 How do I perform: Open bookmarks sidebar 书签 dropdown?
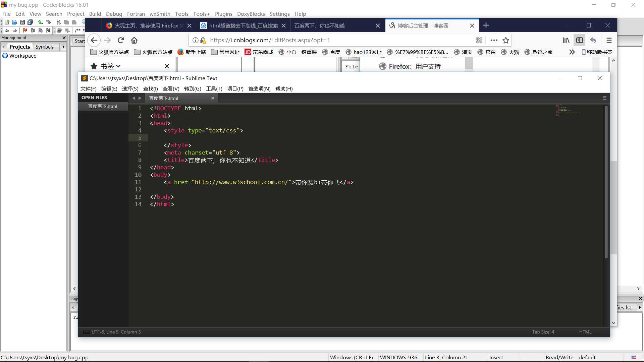[110, 66]
